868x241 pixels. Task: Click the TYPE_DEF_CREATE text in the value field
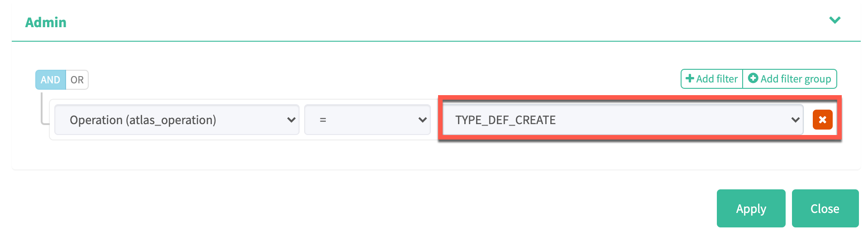(506, 120)
